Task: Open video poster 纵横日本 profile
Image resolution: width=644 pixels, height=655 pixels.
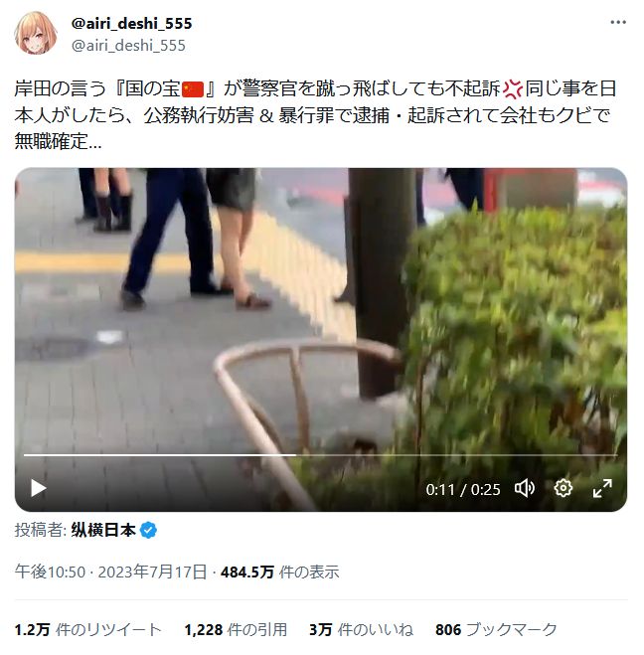Action: [x=103, y=530]
